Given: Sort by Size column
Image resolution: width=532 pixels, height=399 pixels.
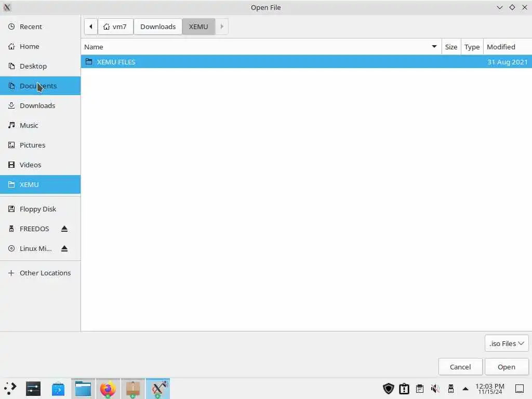Looking at the screenshot, I should pos(451,47).
